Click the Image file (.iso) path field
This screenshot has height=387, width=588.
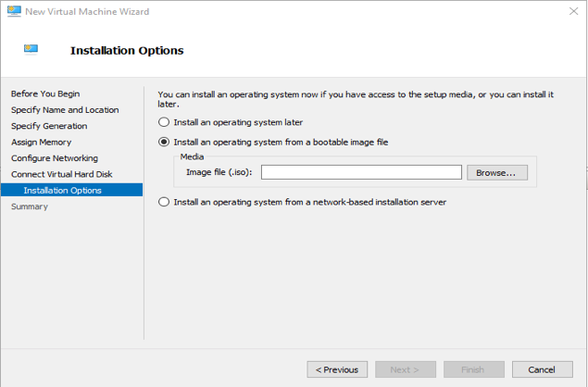[360, 172]
